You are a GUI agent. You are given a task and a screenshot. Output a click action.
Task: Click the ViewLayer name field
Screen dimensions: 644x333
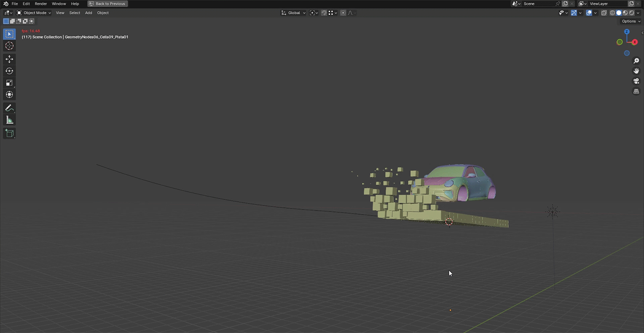click(608, 4)
